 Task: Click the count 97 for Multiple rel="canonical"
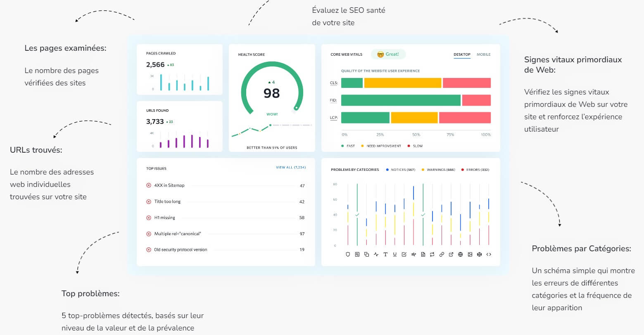click(302, 234)
